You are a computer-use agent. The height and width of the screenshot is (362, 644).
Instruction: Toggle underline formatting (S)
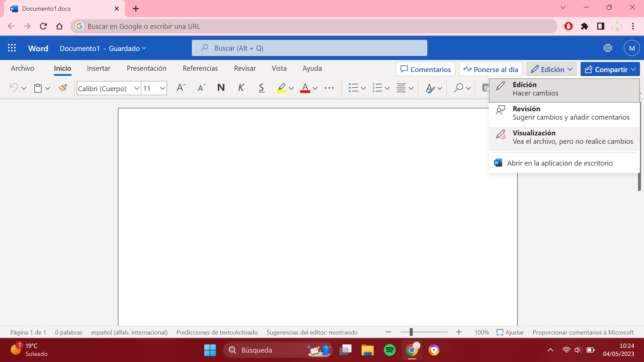click(x=261, y=88)
